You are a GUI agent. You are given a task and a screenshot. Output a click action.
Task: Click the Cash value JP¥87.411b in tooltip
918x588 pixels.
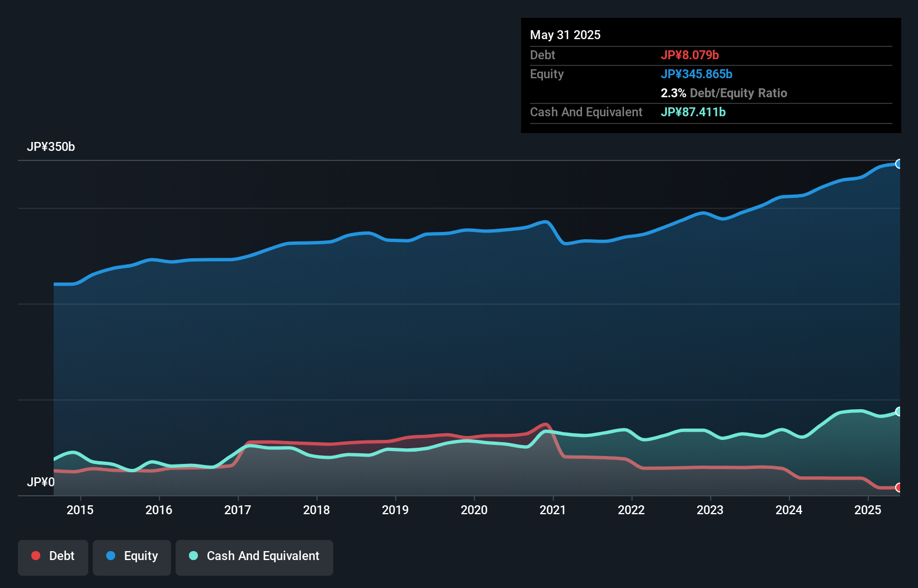[x=693, y=112]
